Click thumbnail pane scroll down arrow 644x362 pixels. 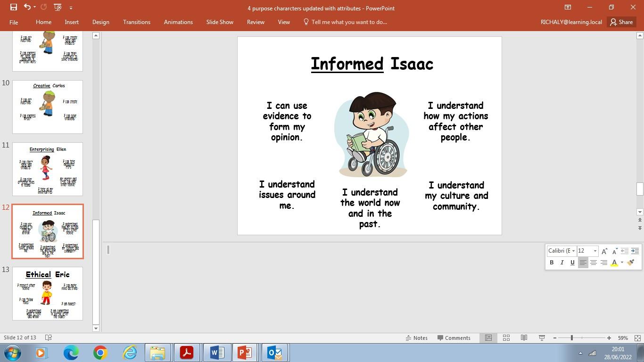tap(96, 328)
